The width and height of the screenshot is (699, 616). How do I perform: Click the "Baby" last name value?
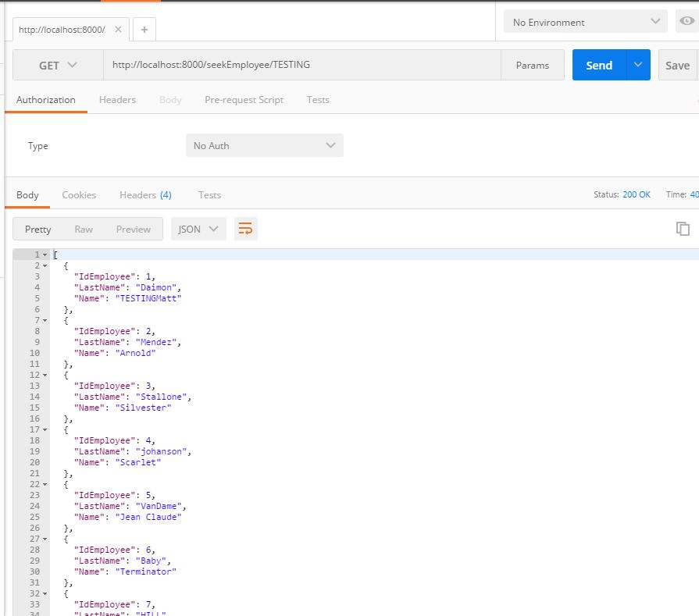151,561
